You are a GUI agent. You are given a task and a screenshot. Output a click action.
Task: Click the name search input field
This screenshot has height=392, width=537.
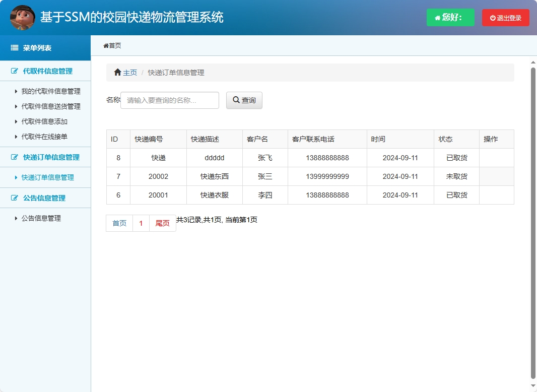point(169,100)
